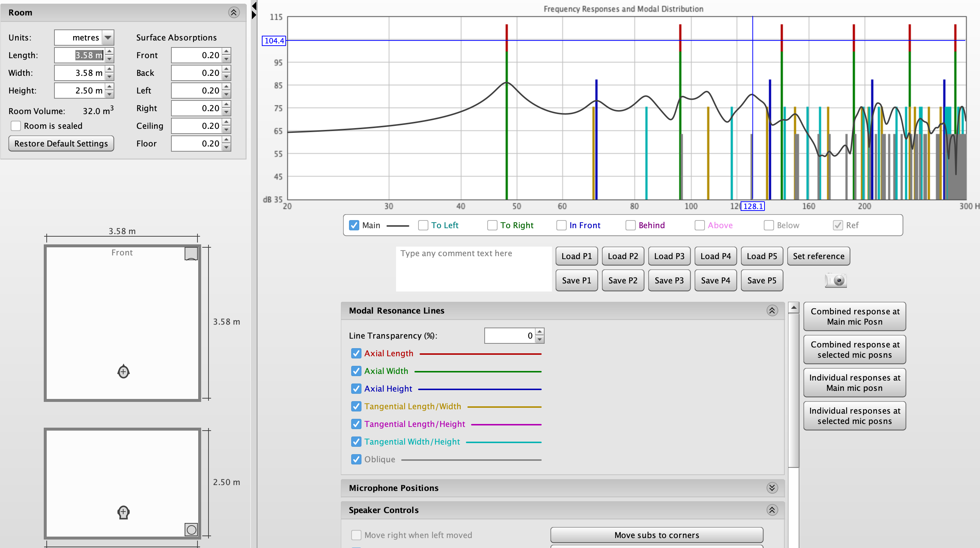980x548 pixels.
Task: Click the controls panel vertical scrollbar thumb
Action: pos(794,390)
